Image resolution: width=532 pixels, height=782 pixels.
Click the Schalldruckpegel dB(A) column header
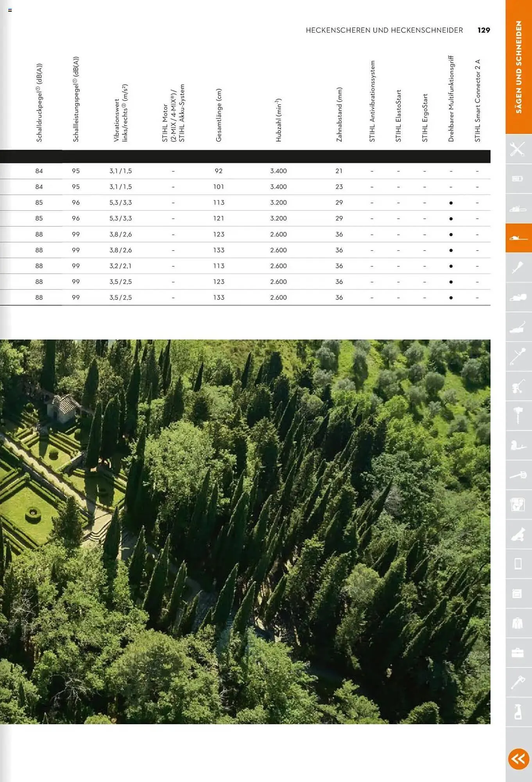coord(39,102)
